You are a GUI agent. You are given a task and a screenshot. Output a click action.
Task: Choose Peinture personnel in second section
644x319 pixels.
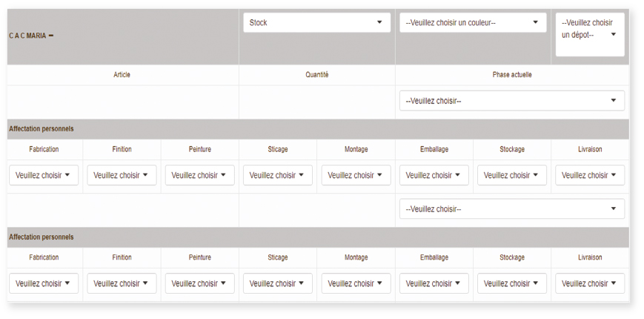199,283
